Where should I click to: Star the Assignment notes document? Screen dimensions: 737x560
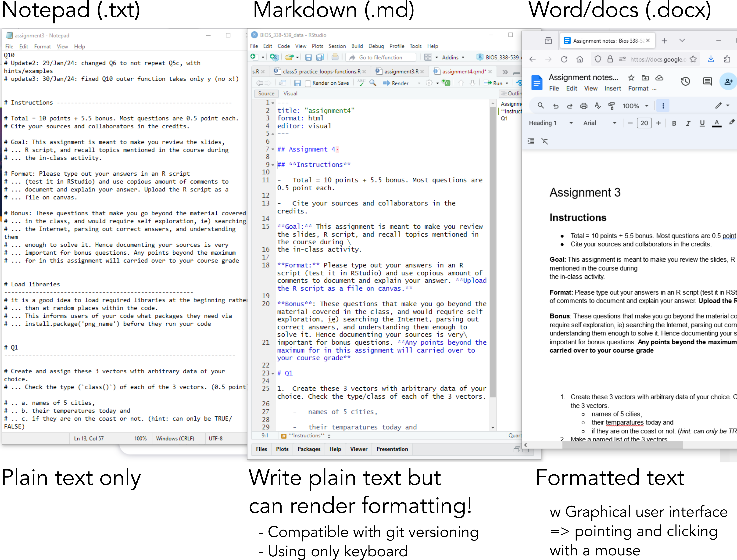point(631,78)
